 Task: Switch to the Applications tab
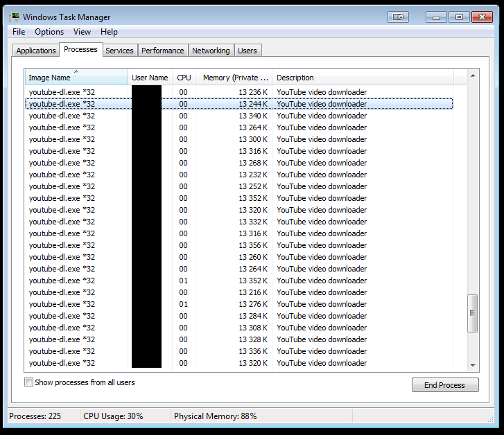pos(36,51)
